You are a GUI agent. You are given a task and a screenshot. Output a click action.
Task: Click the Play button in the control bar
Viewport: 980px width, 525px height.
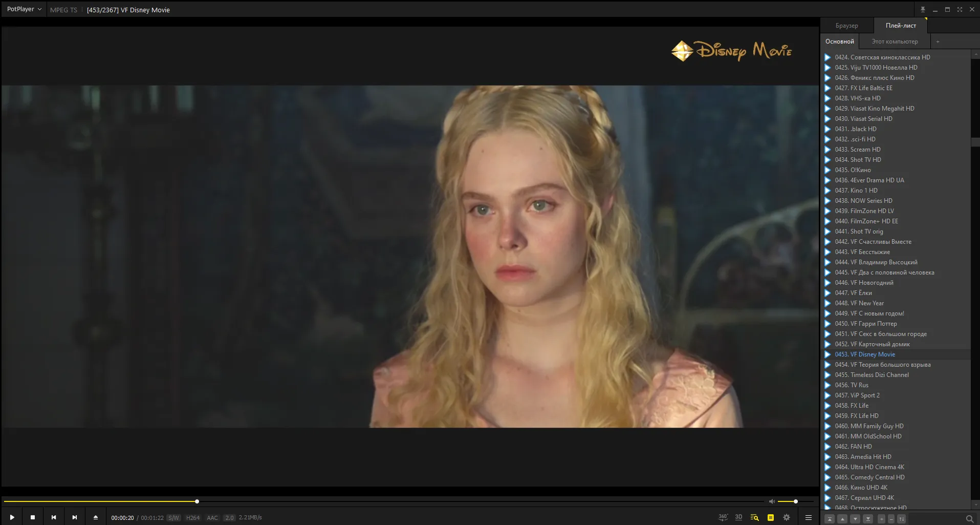pos(12,517)
